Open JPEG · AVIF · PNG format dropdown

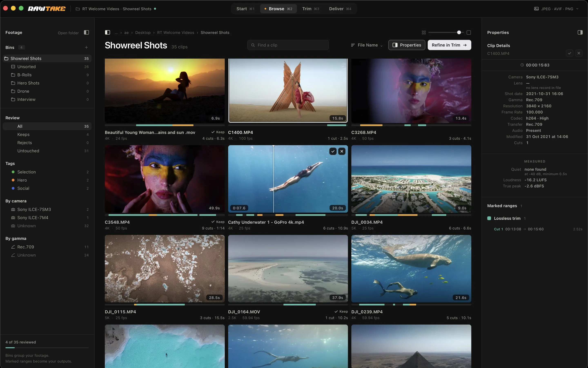click(x=556, y=9)
